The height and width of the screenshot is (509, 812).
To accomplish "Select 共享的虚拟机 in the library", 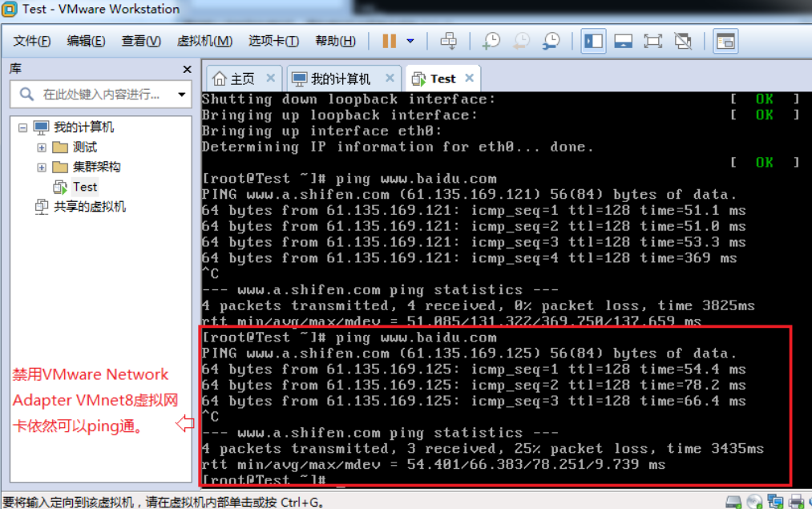I will (x=90, y=207).
